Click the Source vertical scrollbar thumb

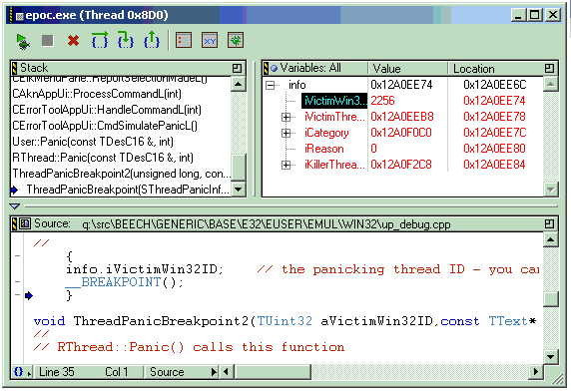coord(550,299)
